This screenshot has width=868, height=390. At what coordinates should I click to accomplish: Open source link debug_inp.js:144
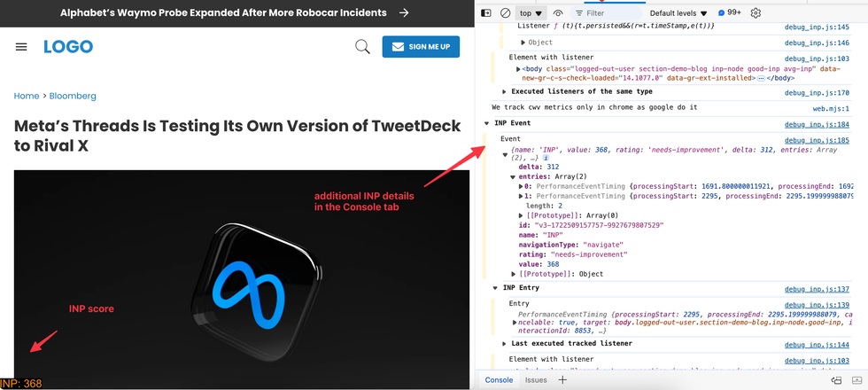click(817, 345)
